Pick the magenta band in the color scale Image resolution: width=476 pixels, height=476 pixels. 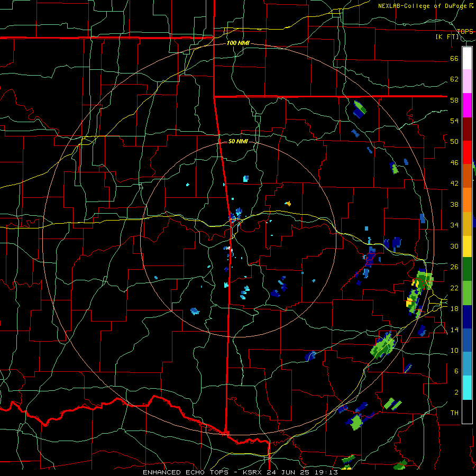pos(467,105)
